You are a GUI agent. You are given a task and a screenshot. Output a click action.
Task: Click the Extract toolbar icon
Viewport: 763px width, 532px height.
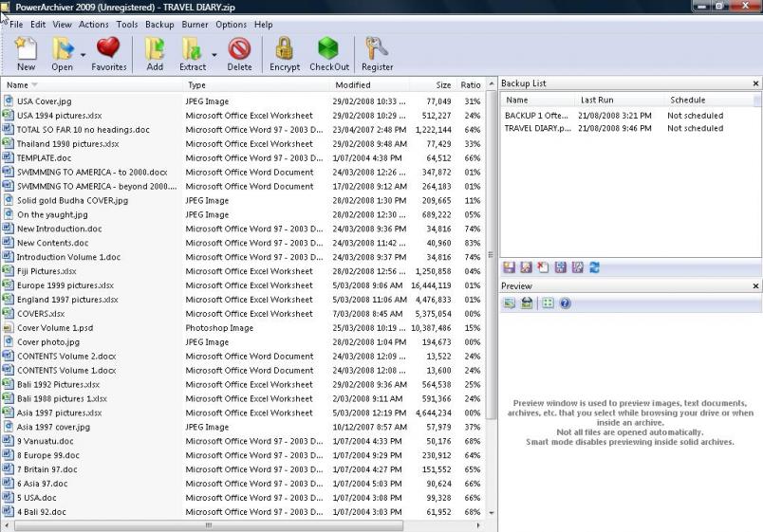tap(192, 48)
